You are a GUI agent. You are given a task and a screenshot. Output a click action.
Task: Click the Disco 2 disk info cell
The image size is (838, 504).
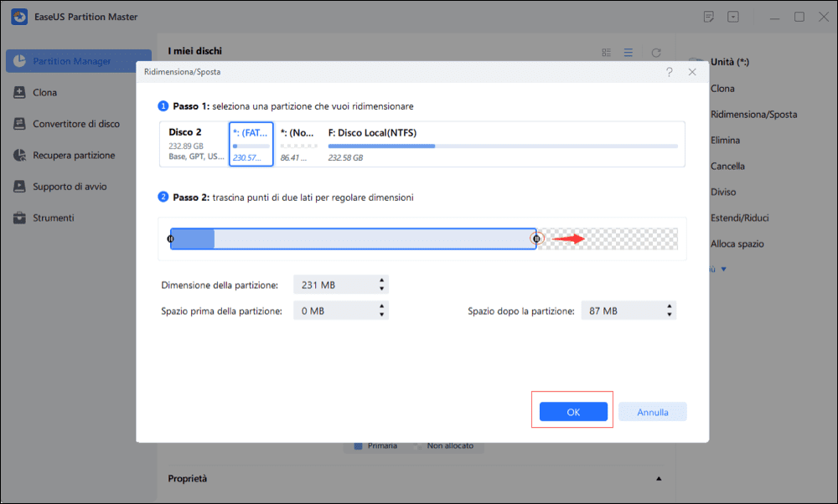click(194, 144)
